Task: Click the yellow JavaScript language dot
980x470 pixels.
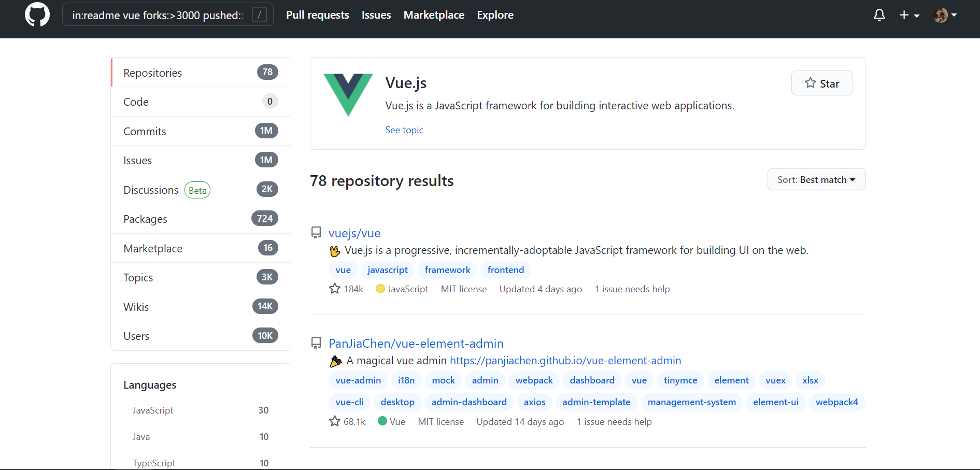Action: 380,289
